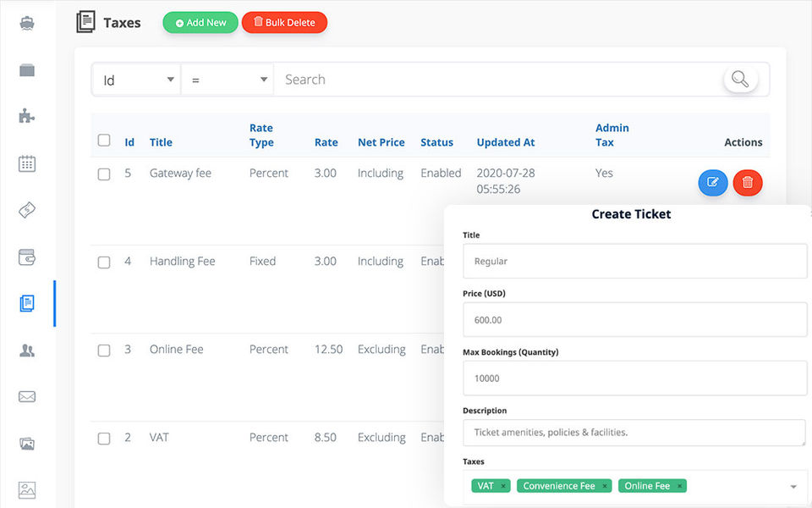The width and height of the screenshot is (812, 508).
Task: Edit the Gateway fee tax
Action: point(713,183)
